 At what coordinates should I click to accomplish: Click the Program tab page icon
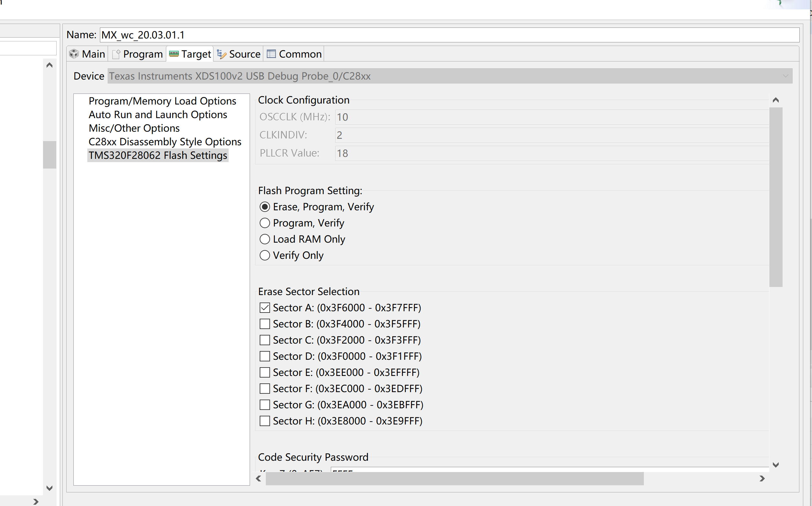(x=116, y=54)
